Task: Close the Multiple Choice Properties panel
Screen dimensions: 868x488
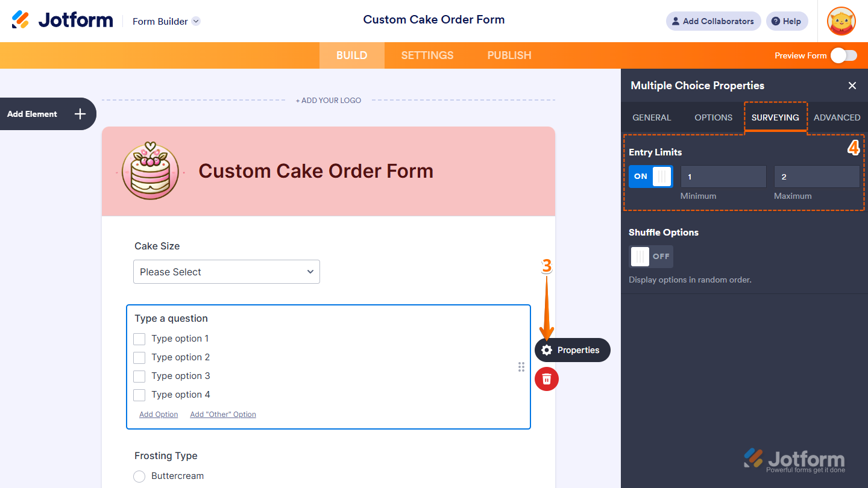Action: pyautogui.click(x=852, y=86)
